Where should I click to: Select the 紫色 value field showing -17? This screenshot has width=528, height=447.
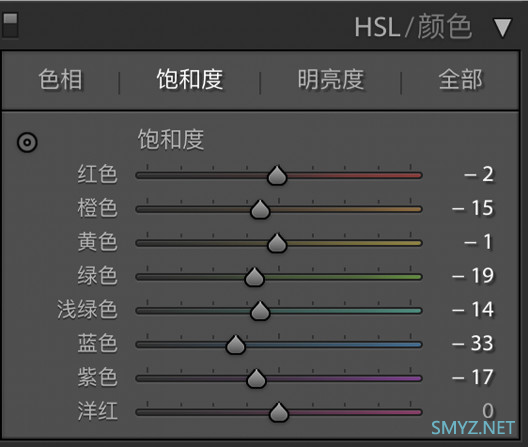[473, 377]
